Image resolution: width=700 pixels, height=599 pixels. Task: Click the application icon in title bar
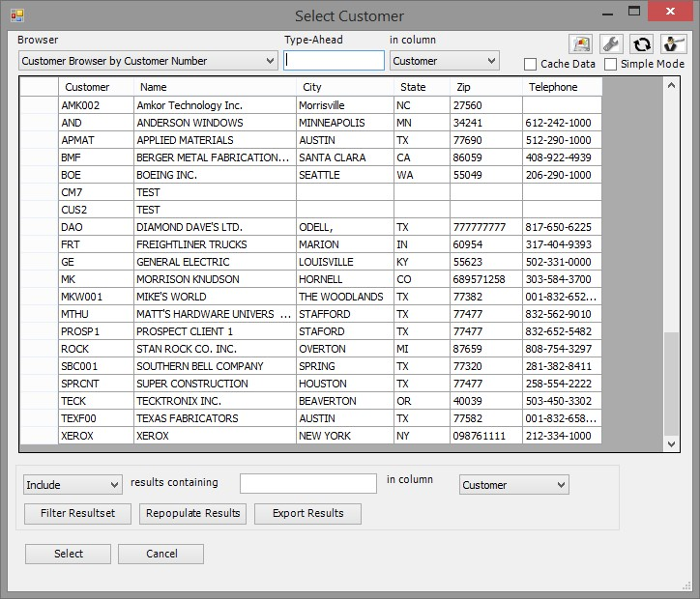coord(17,15)
